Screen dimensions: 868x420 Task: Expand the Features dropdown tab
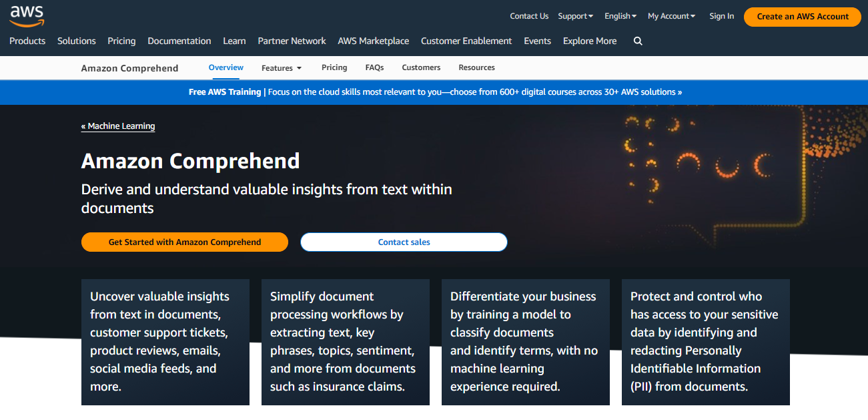point(282,68)
